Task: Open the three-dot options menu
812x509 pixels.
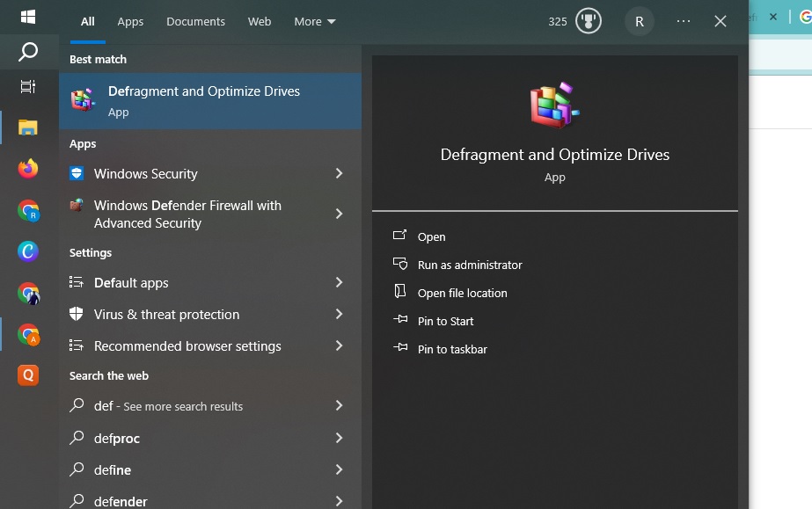Action: (684, 21)
